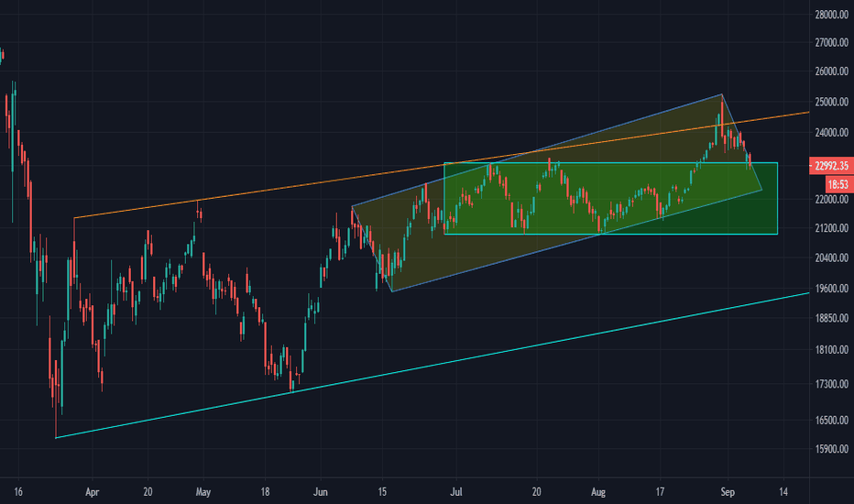Screen dimensions: 854x504
Task: Click the 19600.00 price axis label
Action: (831, 289)
